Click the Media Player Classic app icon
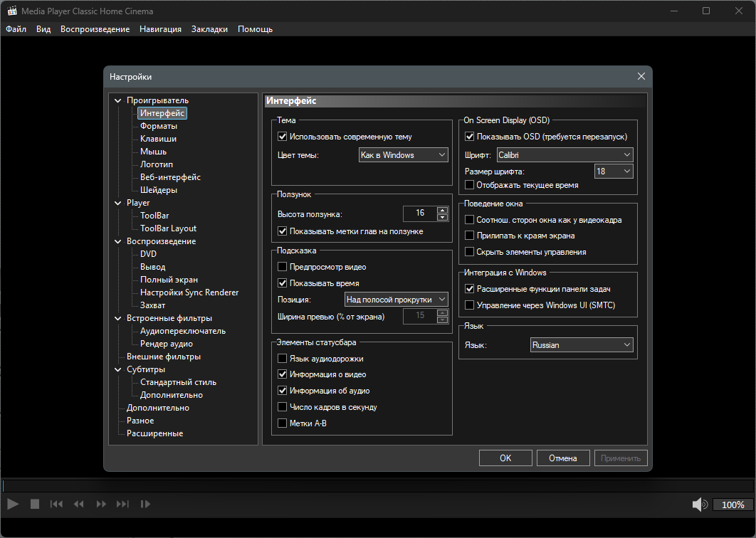 click(x=12, y=11)
